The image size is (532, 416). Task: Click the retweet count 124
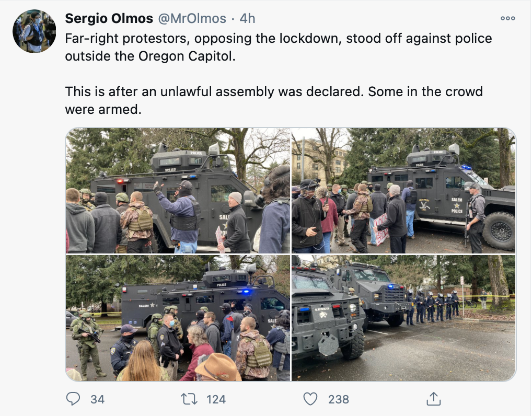click(x=216, y=400)
